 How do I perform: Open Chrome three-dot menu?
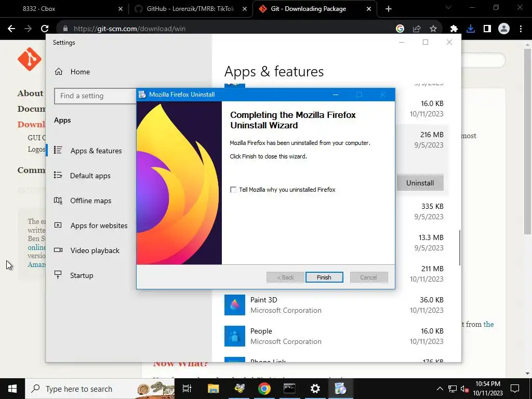coord(521,29)
